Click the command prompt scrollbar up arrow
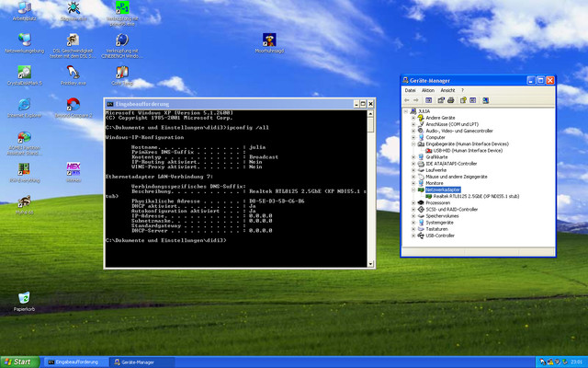Screen dimensions: 588x368 (370, 113)
